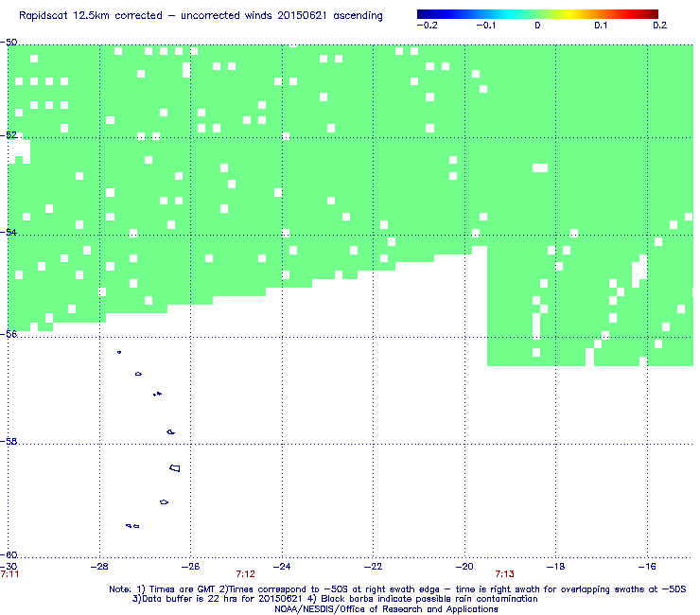
Task: Click the 'NOAA/NESDIS/Office of Research and Applications' credit
Action: click(386, 609)
